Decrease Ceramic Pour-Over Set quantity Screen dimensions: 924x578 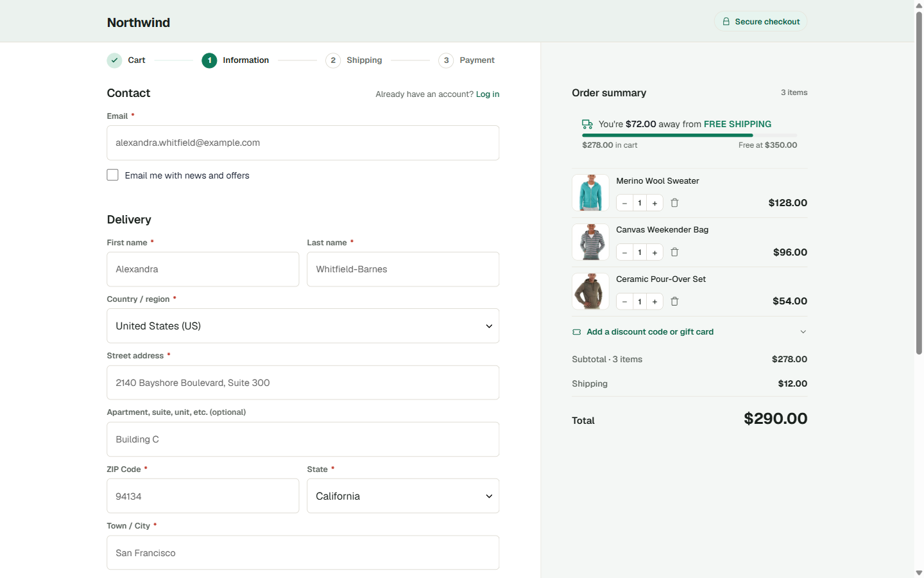tap(624, 301)
